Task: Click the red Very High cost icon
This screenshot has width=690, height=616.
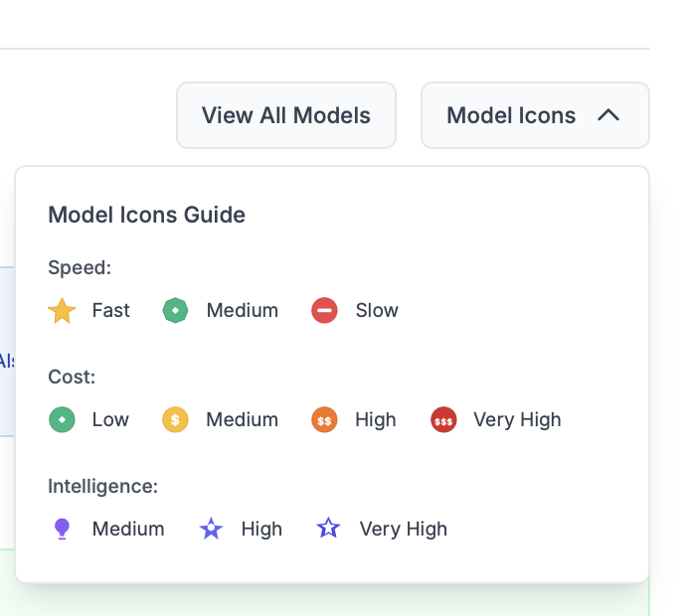Action: pyautogui.click(x=443, y=420)
